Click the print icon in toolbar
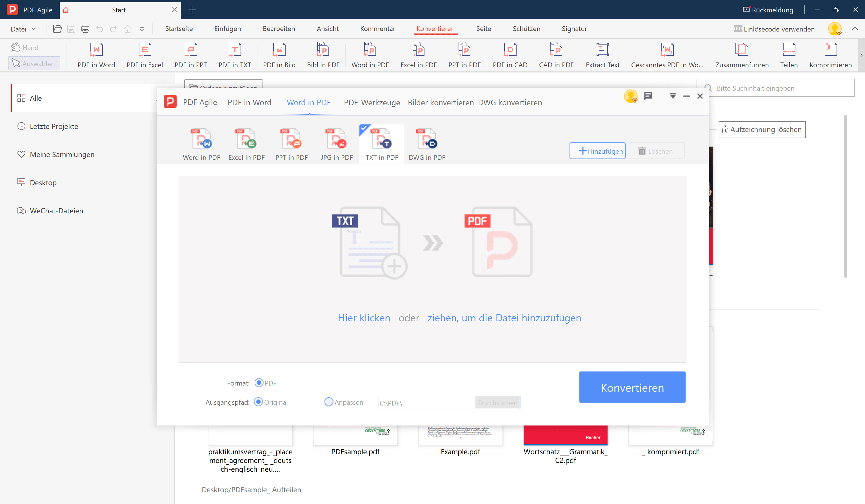865x504 pixels. click(x=85, y=29)
